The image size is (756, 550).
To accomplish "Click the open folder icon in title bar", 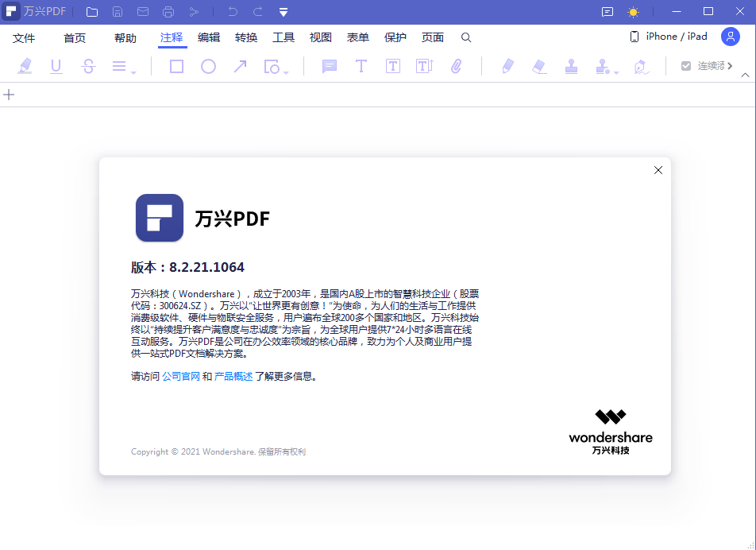I will coord(91,12).
